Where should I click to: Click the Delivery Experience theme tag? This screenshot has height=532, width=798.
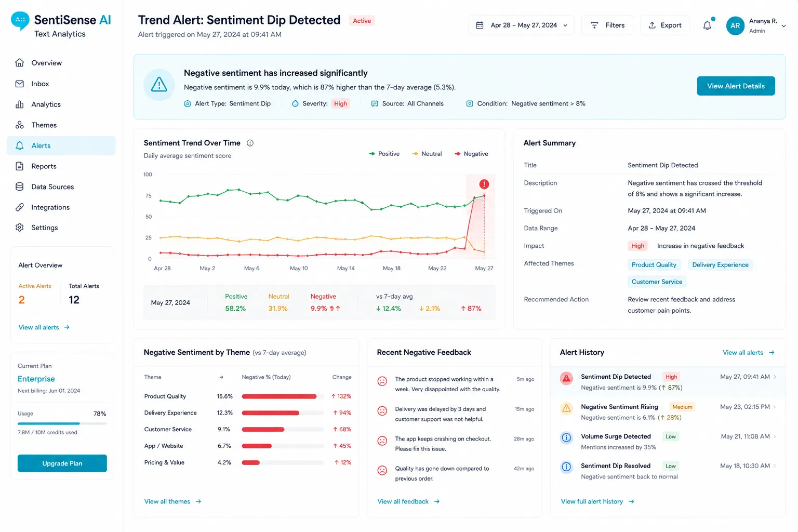coord(720,265)
